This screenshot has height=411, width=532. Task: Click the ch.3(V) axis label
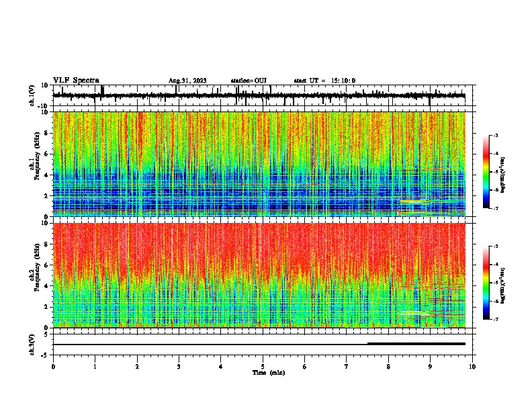point(32,345)
